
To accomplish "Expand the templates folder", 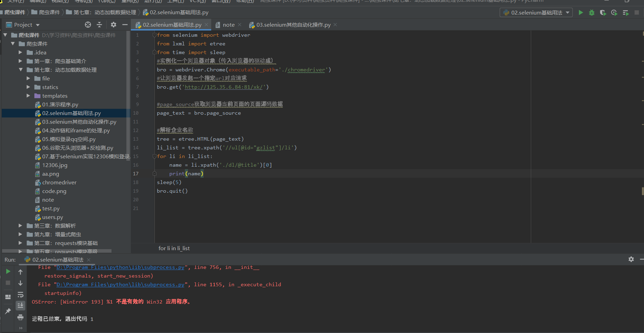I will 28,96.
